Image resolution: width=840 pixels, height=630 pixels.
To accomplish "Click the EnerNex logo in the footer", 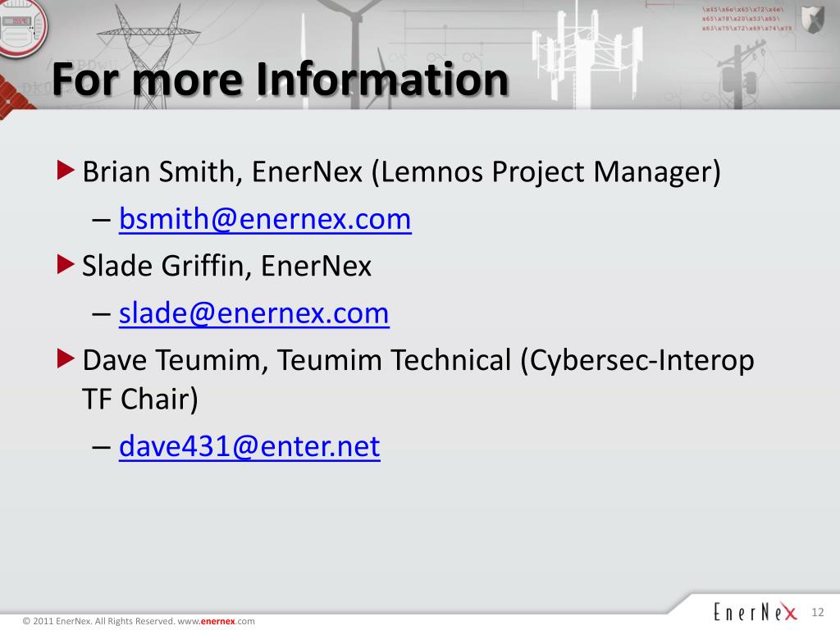I will tap(756, 612).
